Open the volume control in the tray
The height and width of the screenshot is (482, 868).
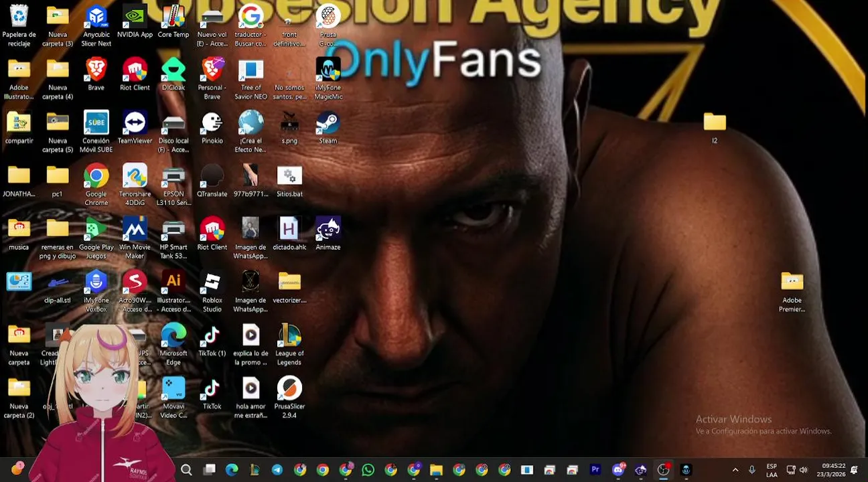(804, 470)
